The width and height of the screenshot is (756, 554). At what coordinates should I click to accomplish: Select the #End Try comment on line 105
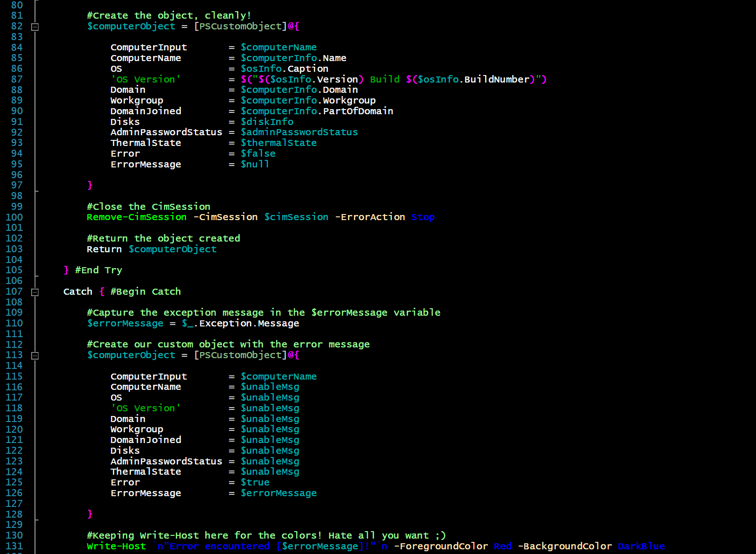[x=98, y=270]
